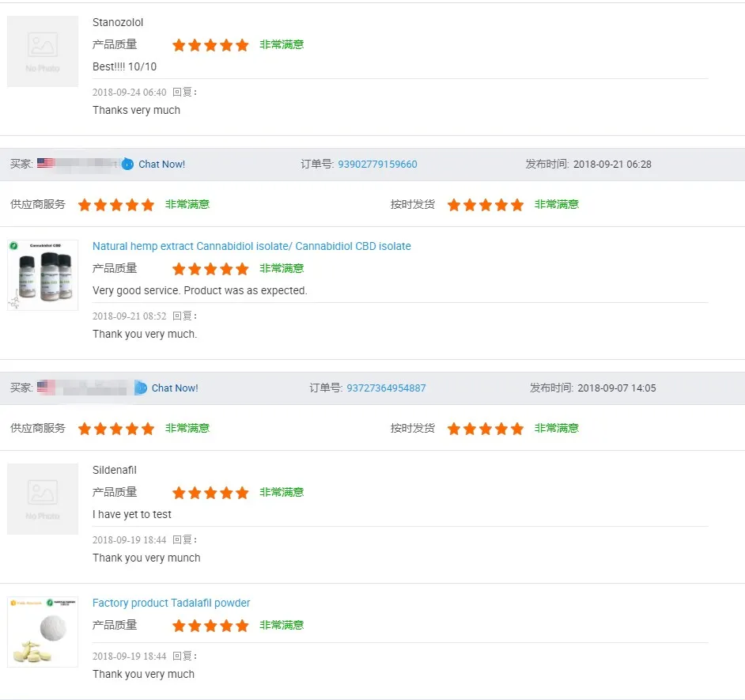Screen dimensions: 745x700
Task: Click US flag icon for order 93727364954887 buyer
Action: [46, 388]
